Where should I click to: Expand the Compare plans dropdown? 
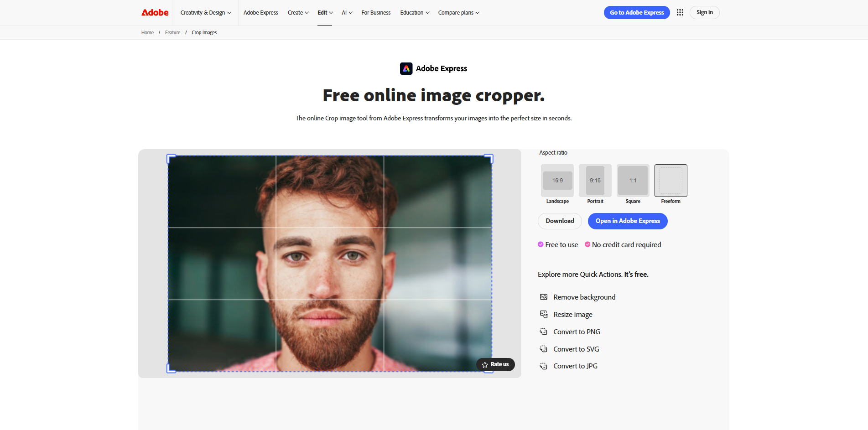tap(459, 13)
